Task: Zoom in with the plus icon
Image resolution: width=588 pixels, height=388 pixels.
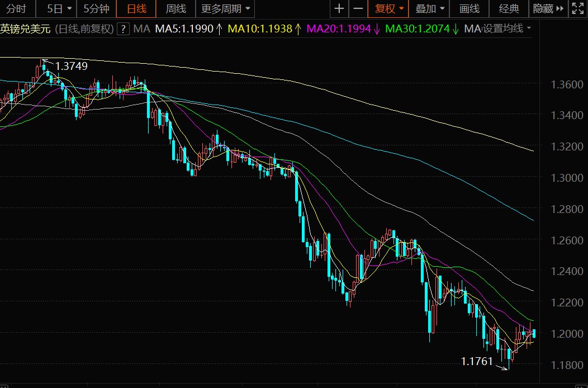Action: point(339,8)
